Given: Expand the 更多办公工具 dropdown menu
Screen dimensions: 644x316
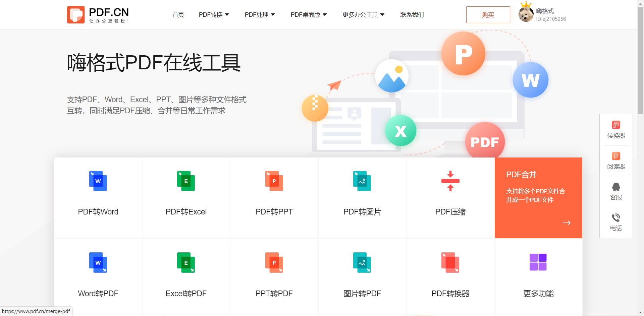Looking at the screenshot, I should tap(363, 15).
